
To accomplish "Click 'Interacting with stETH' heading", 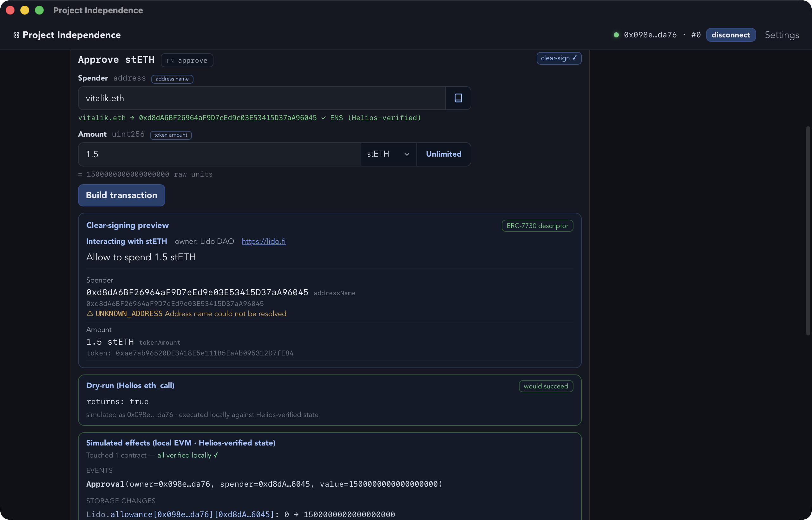I will (127, 241).
